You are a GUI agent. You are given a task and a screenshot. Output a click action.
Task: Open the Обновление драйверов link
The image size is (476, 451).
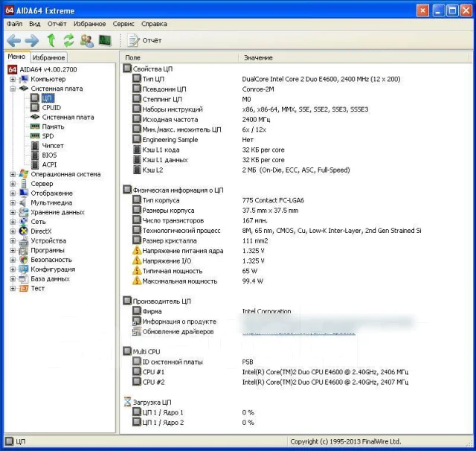tap(299, 332)
